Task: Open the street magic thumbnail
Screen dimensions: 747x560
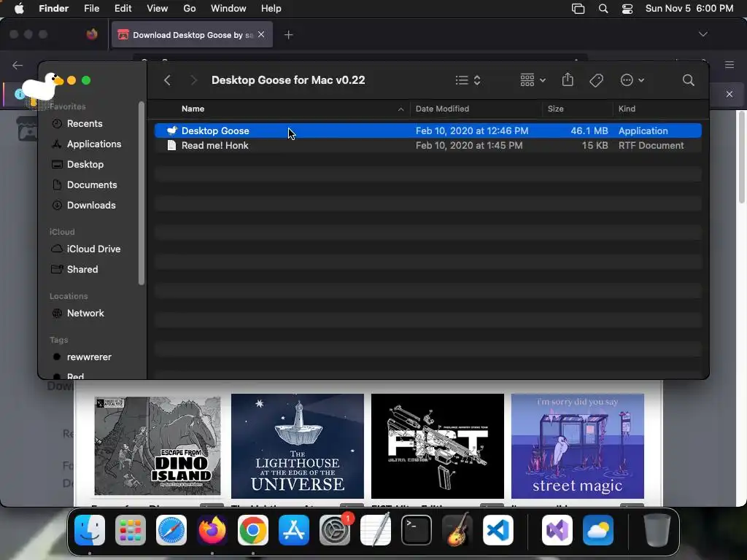Action: (x=578, y=446)
